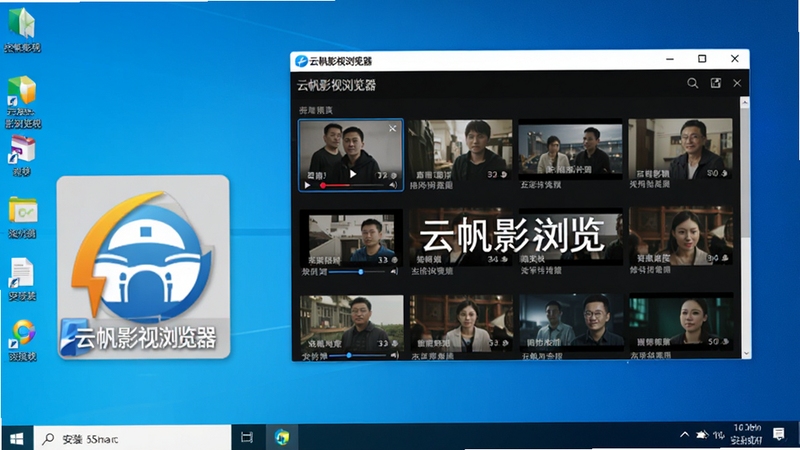
Task: Click the pinned browser icon on taskbar
Action: [282, 437]
